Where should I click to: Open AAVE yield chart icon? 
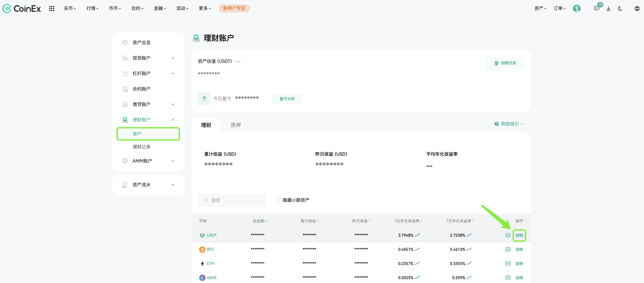pyautogui.click(x=508, y=278)
